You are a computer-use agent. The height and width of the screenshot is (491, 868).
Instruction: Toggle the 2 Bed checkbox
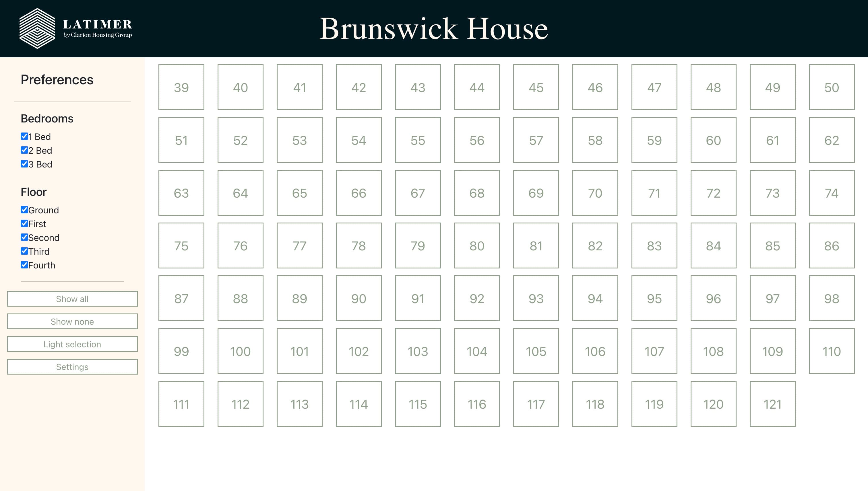pyautogui.click(x=24, y=150)
